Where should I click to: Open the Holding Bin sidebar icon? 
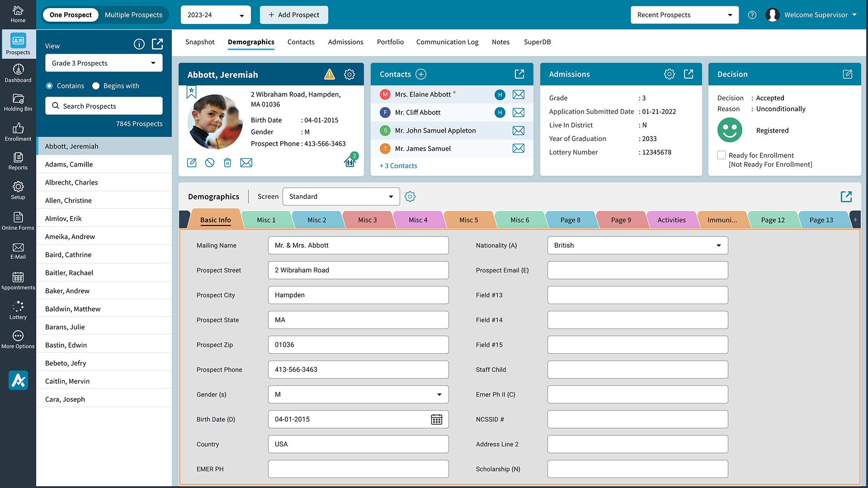point(18,102)
